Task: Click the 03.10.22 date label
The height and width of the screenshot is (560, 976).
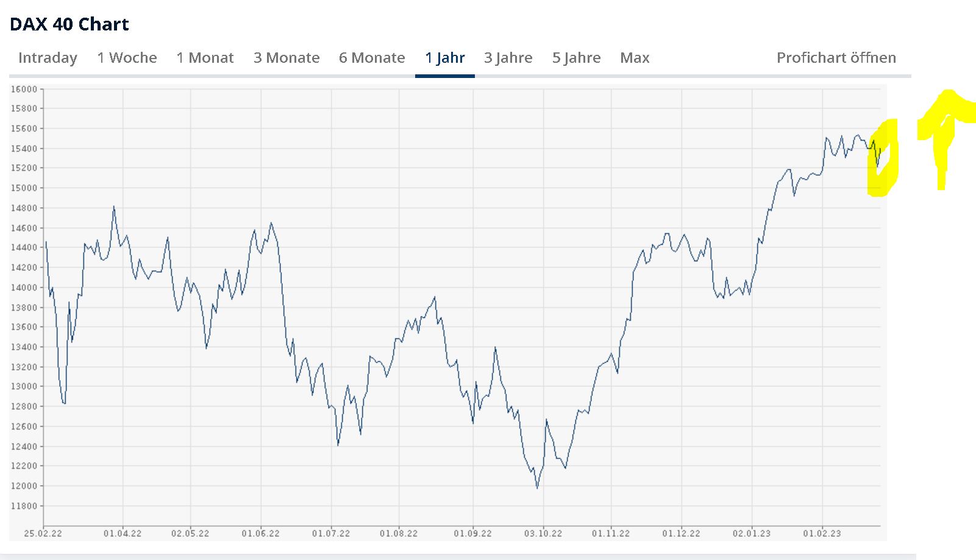Action: (544, 533)
